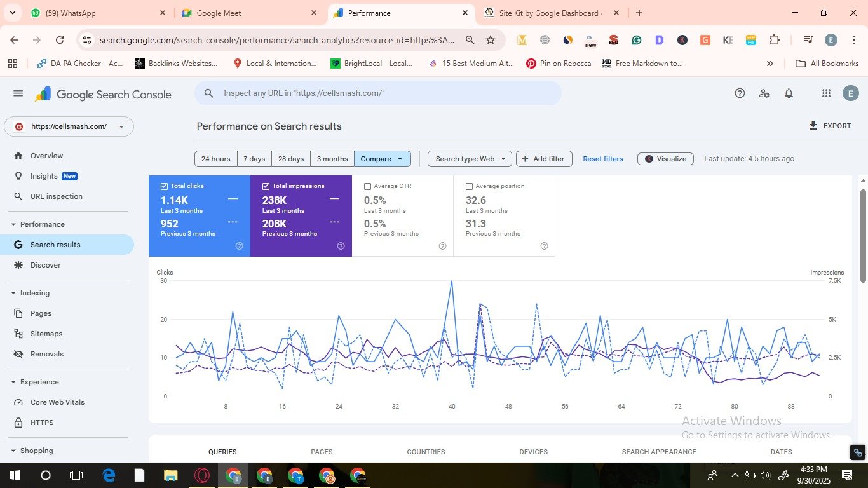
Task: Click the page vertical scrollbar
Action: [x=863, y=235]
